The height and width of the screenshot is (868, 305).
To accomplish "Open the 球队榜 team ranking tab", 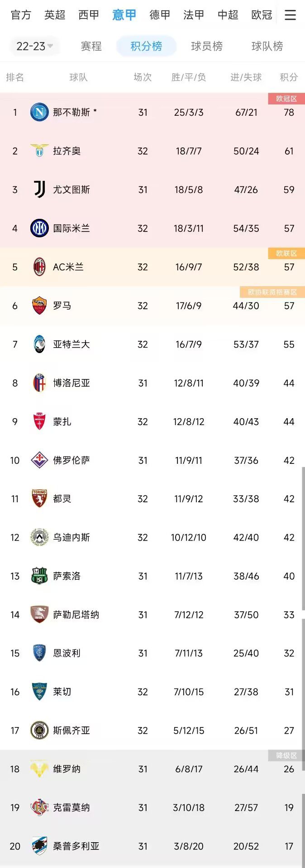I will (x=267, y=46).
